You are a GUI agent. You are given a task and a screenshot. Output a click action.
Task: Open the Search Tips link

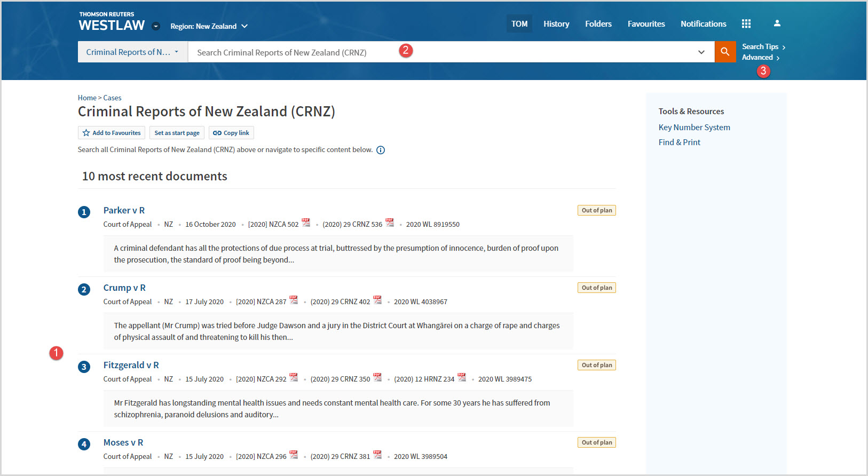point(763,46)
